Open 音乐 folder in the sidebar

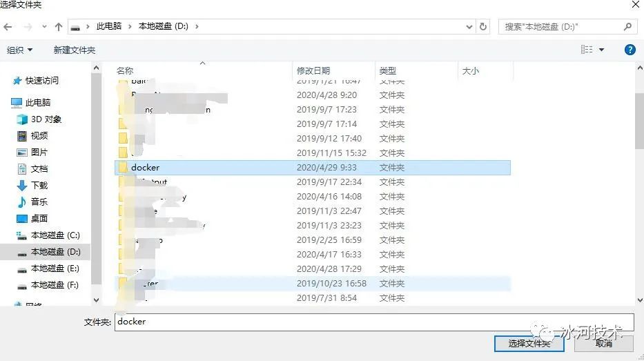point(39,202)
